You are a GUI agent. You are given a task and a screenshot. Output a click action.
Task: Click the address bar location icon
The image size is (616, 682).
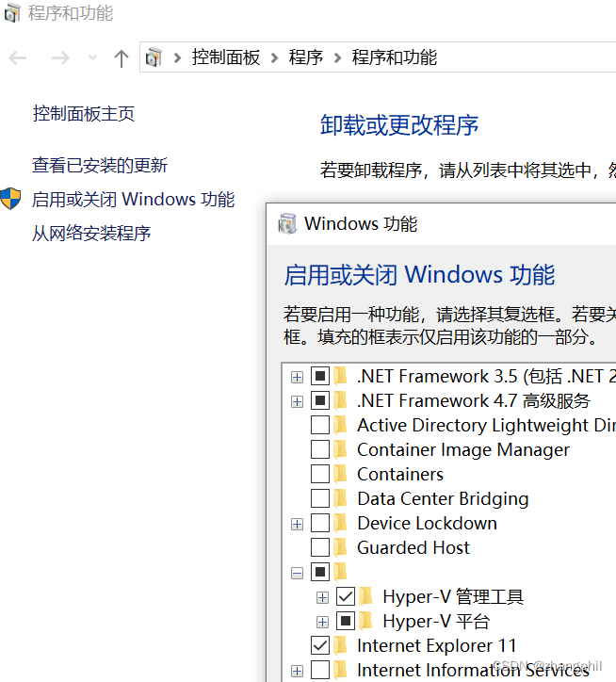click(154, 57)
